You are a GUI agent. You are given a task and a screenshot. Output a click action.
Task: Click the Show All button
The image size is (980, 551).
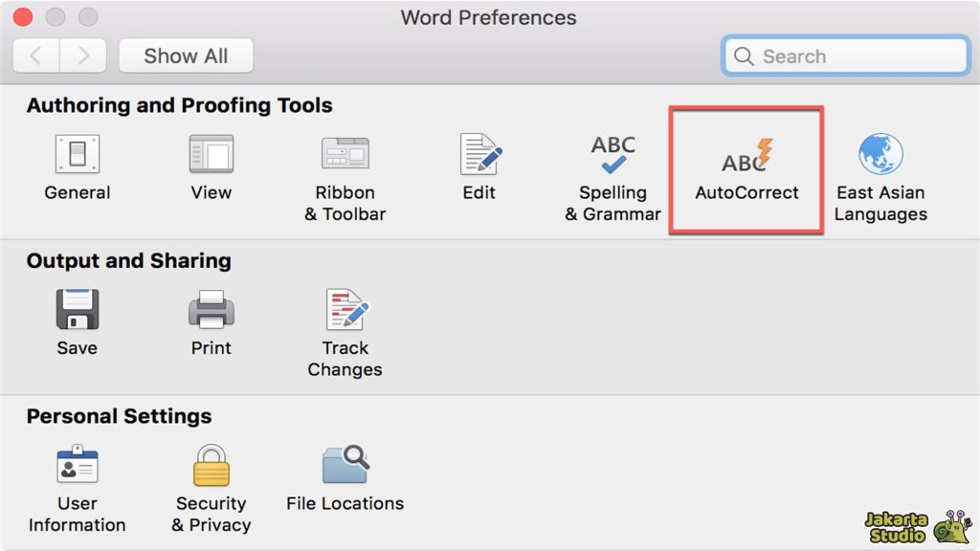tap(186, 55)
